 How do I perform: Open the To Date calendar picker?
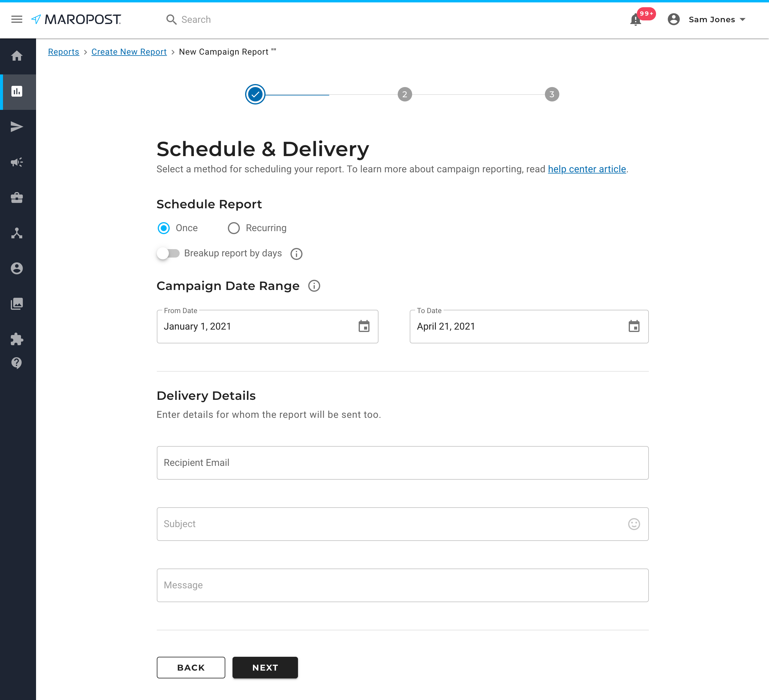tap(634, 326)
